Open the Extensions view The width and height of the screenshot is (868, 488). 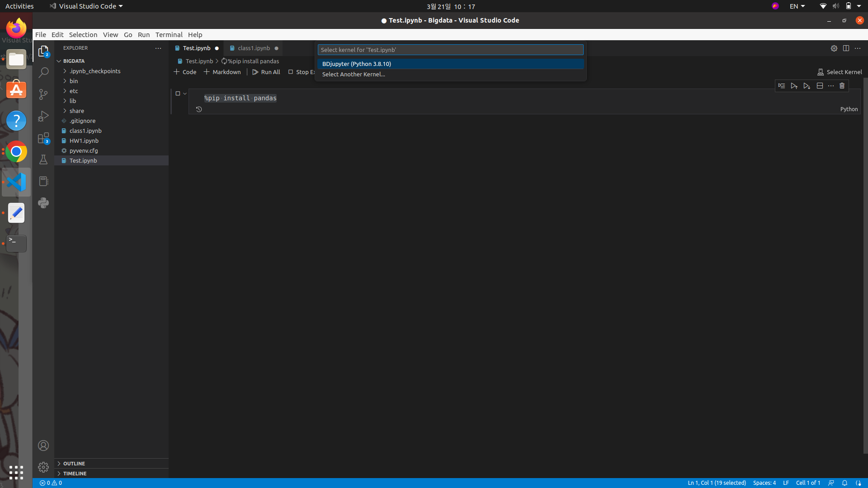[43, 138]
